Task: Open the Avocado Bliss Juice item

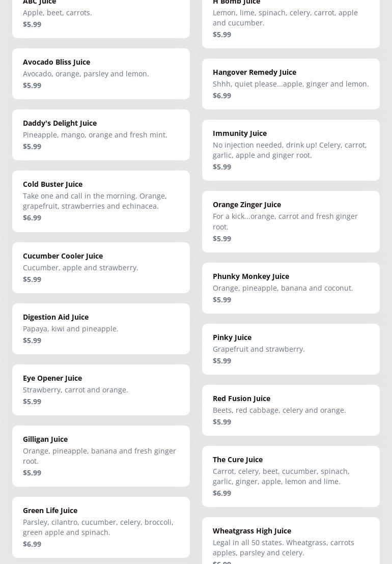Action: click(101, 74)
